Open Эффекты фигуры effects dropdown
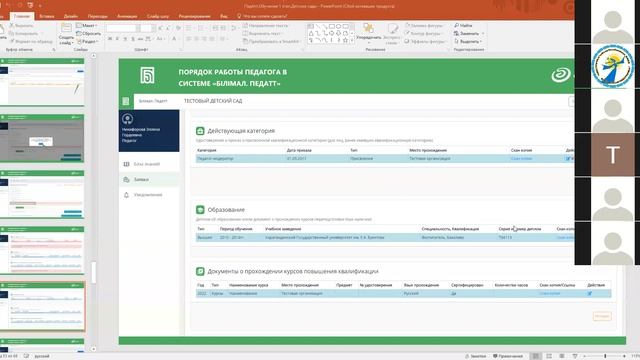The height and width of the screenshot is (360, 640). 425,41
